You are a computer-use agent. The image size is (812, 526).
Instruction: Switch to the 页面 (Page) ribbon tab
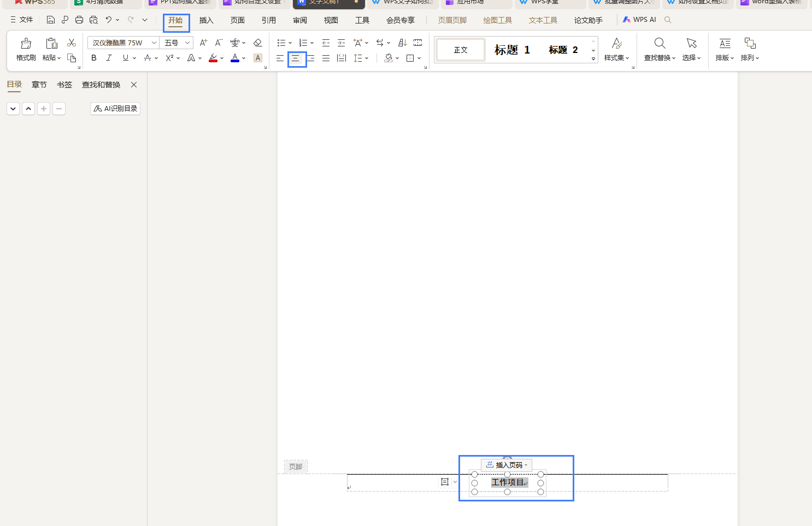click(238, 20)
